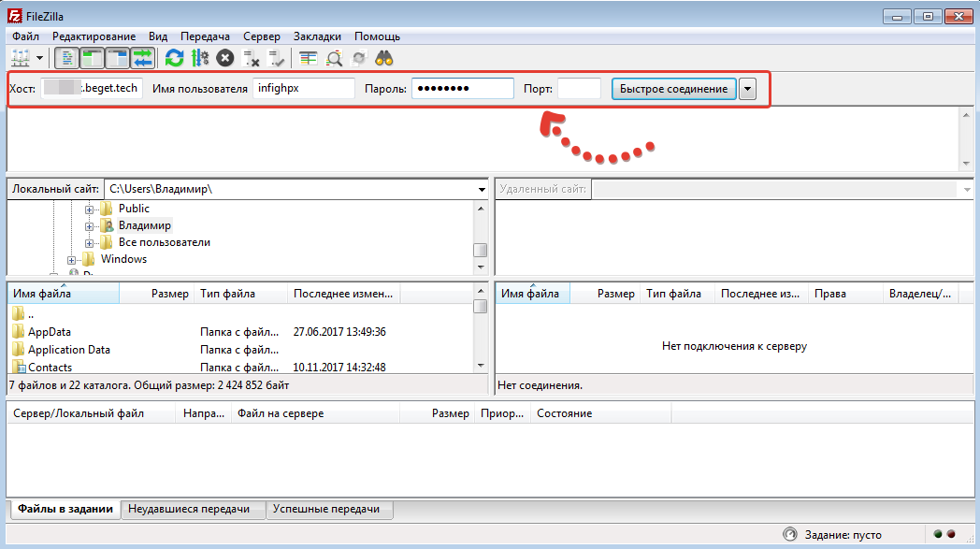
Task: Toggle the transfer queue display
Action: coord(142,58)
